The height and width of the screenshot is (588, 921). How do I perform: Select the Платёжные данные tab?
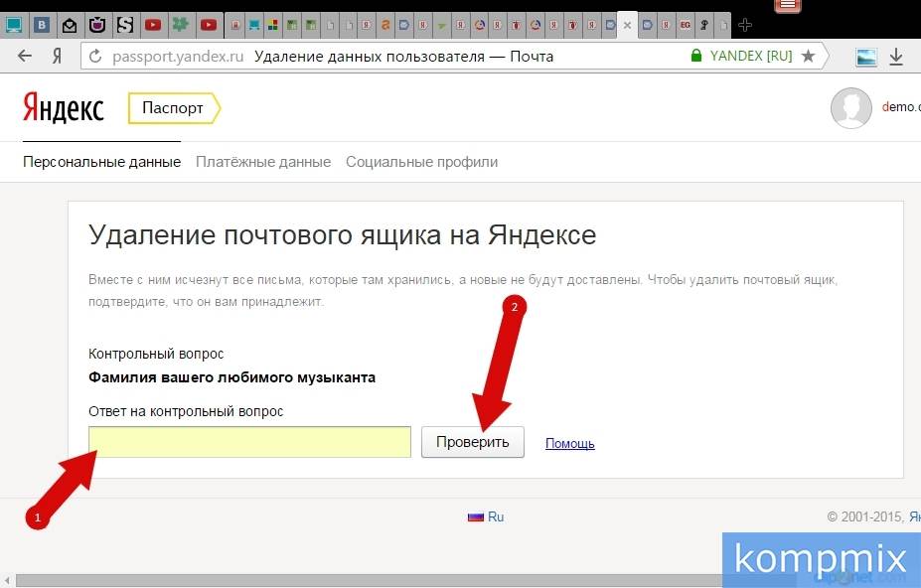pos(263,162)
